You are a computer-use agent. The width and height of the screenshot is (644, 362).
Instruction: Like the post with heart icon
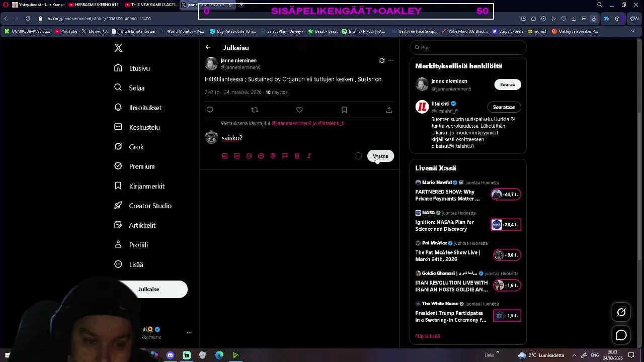click(x=299, y=110)
